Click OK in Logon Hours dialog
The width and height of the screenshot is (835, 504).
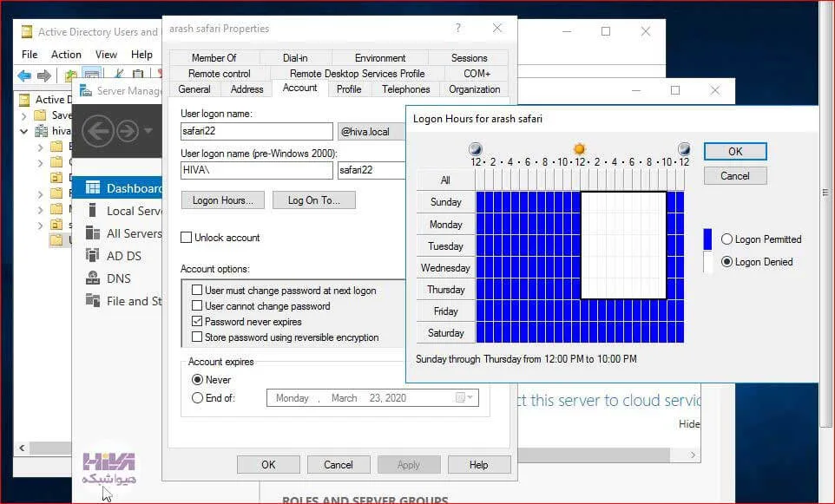tap(735, 151)
